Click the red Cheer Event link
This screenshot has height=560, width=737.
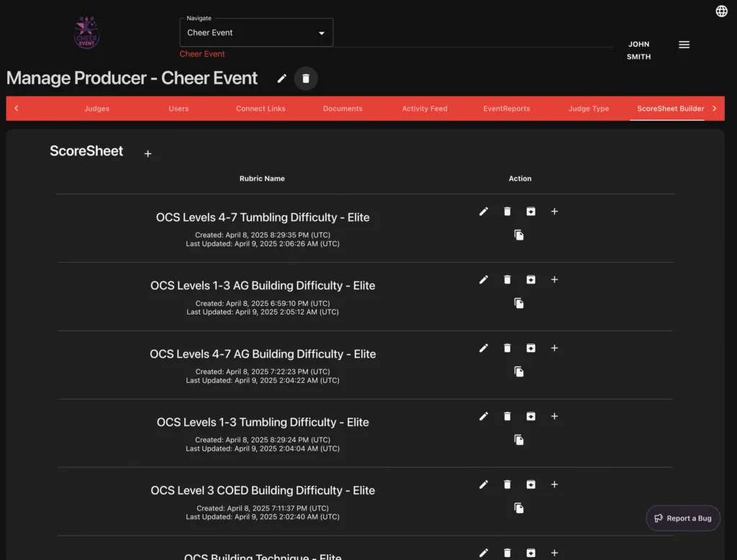tap(202, 54)
